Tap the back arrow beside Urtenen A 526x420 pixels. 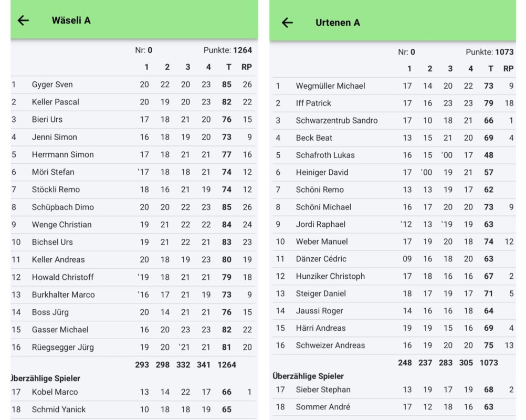click(287, 23)
